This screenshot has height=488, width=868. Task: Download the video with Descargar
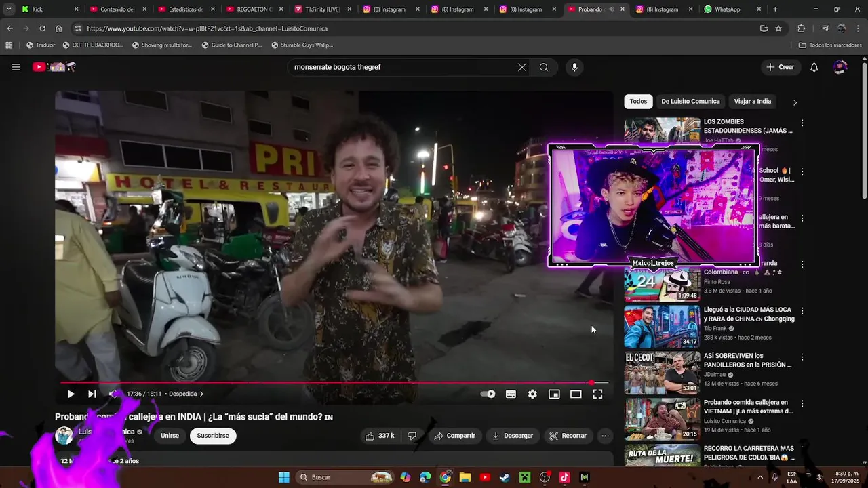pos(513,436)
